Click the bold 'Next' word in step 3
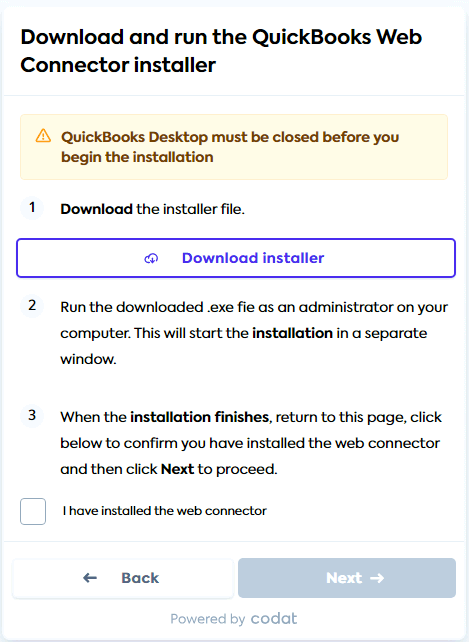 (177, 469)
